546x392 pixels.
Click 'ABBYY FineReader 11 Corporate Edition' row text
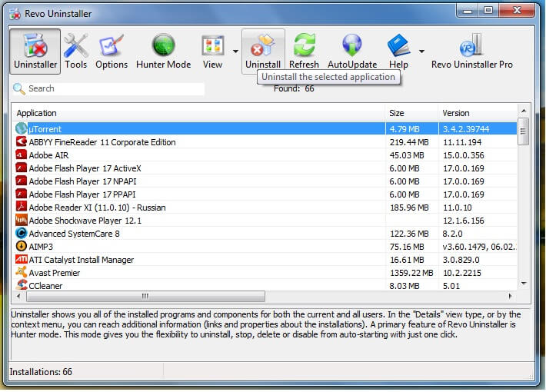[x=102, y=142]
